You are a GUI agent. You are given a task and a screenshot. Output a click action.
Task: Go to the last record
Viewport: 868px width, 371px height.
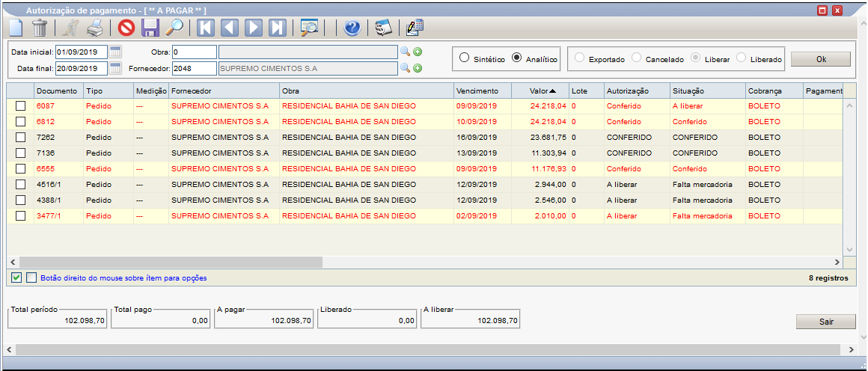point(278,27)
